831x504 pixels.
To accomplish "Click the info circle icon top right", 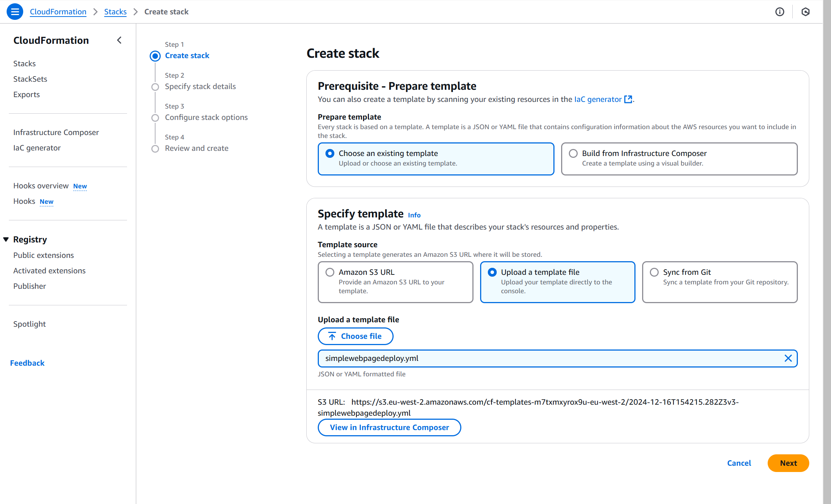I will point(779,12).
